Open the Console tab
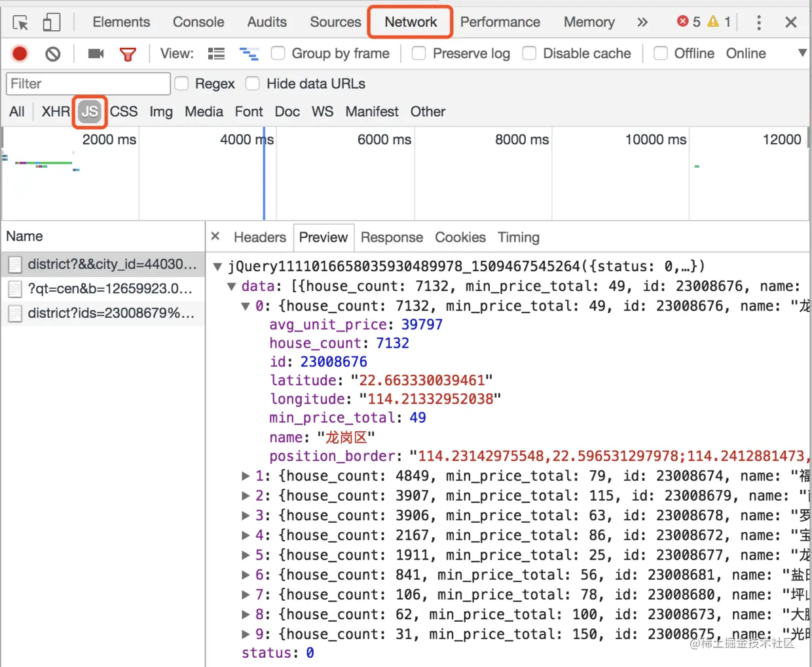This screenshot has height=667, width=812. [198, 22]
